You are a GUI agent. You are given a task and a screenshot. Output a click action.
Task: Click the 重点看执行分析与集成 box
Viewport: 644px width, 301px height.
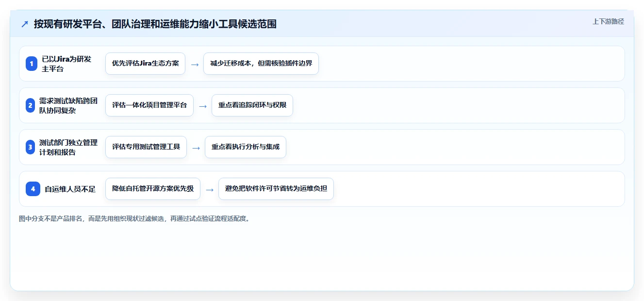click(246, 147)
